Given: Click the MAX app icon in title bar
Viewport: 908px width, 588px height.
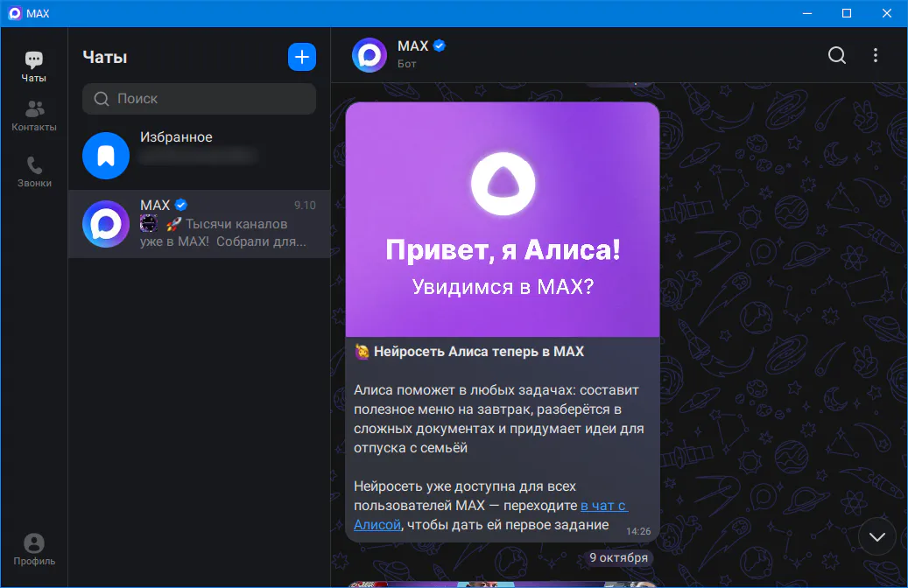Looking at the screenshot, I should pyautogui.click(x=14, y=13).
